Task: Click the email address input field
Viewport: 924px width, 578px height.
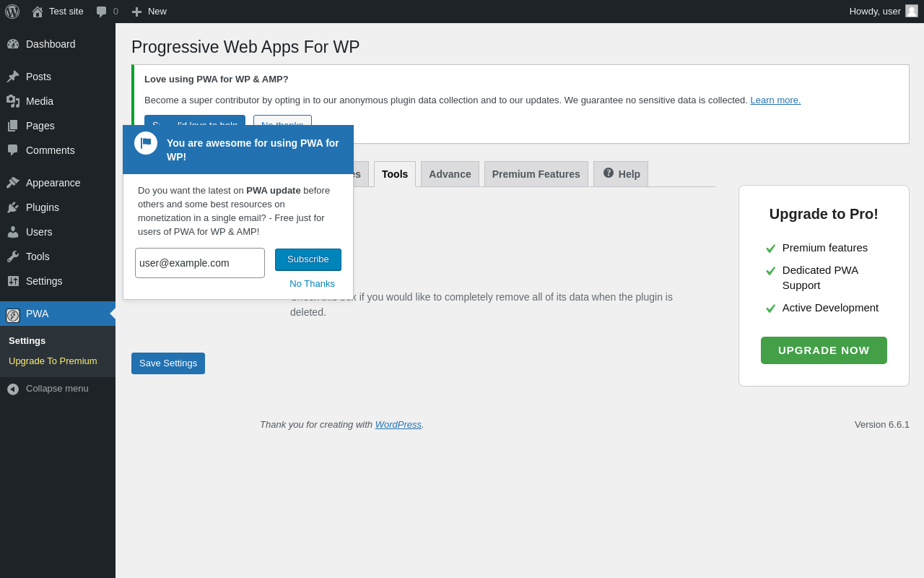Action: click(200, 263)
